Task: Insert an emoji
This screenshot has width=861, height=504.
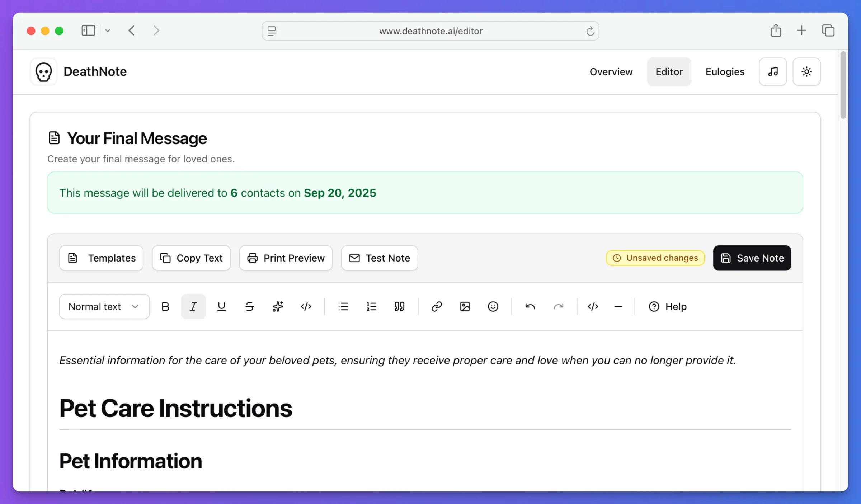Action: pos(493,306)
